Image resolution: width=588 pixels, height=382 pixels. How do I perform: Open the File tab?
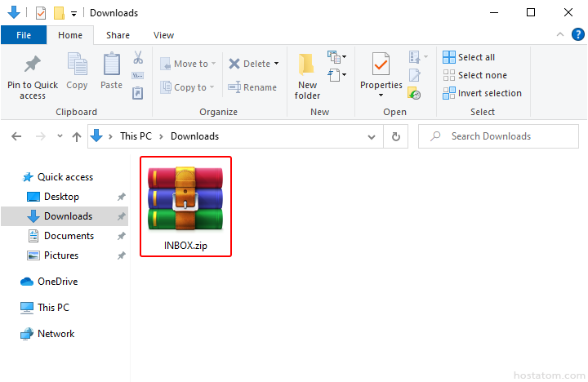coord(24,35)
